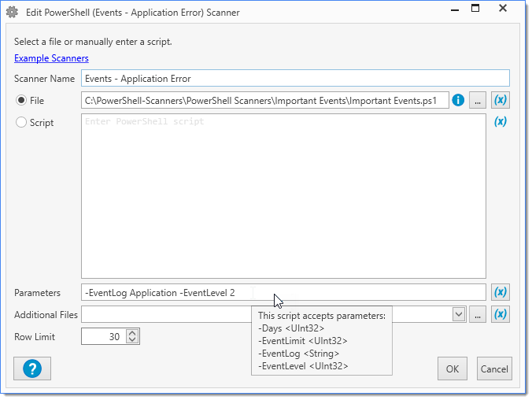Image resolution: width=532 pixels, height=400 pixels.
Task: Decrease the Row Limit value
Action: [132, 340]
